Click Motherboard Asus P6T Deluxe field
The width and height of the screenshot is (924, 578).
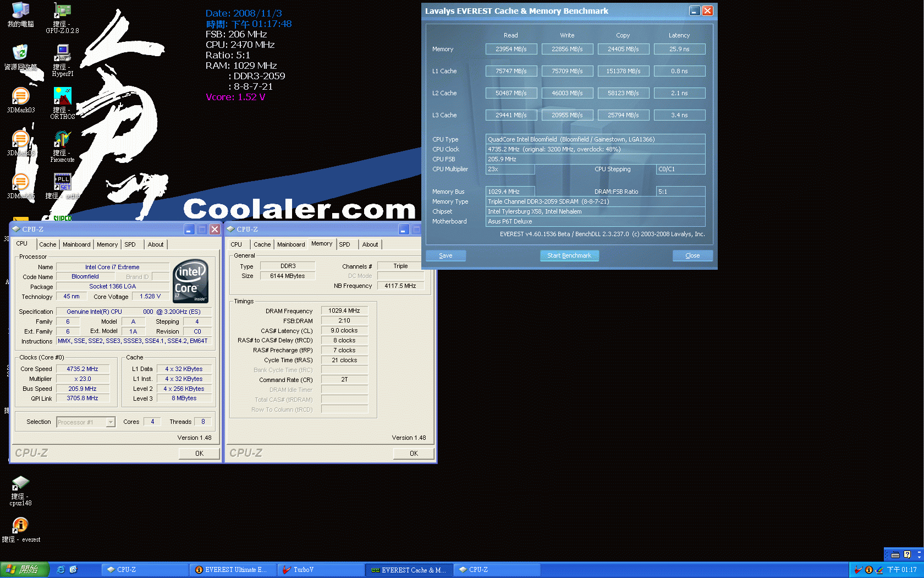click(595, 221)
